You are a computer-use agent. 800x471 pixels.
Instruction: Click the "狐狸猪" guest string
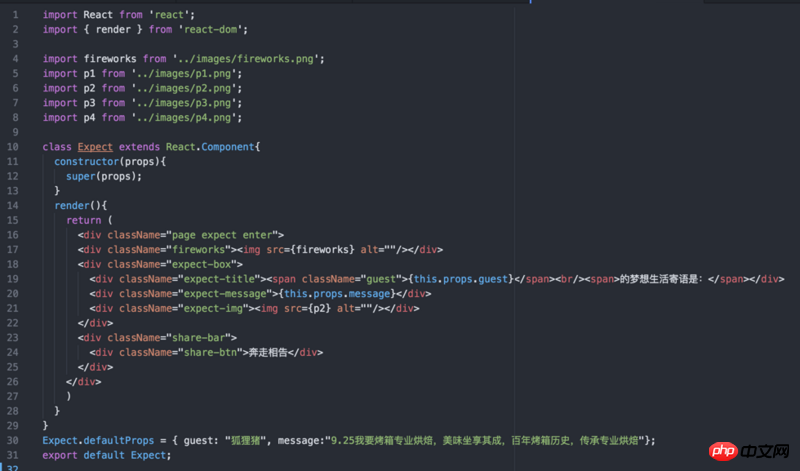(245, 440)
